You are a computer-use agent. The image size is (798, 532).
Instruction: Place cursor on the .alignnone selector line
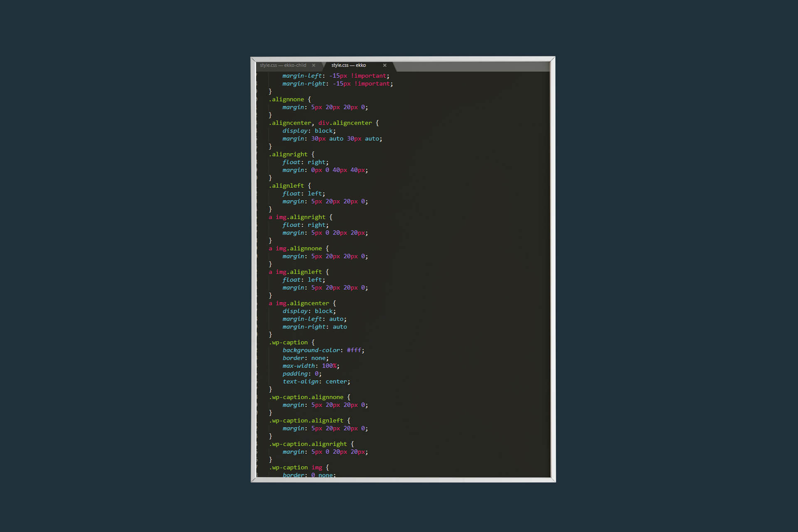[288, 99]
